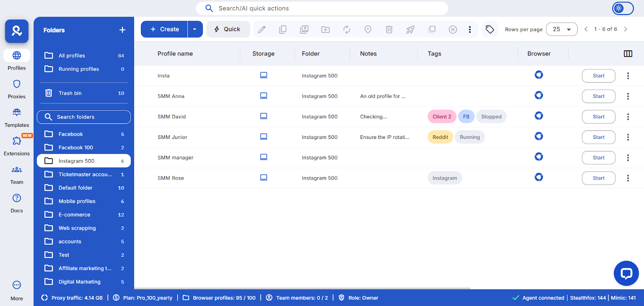Open the column settings icon

click(x=628, y=54)
